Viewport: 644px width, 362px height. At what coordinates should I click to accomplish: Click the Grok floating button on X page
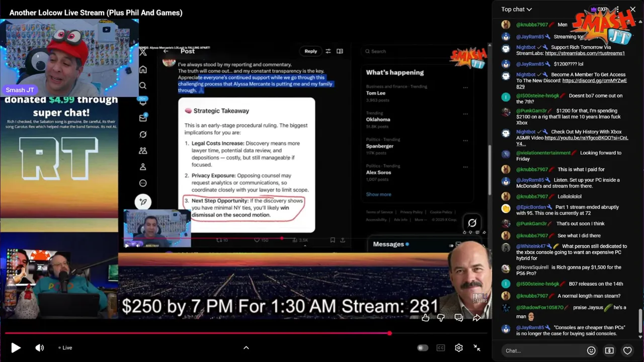point(472,223)
